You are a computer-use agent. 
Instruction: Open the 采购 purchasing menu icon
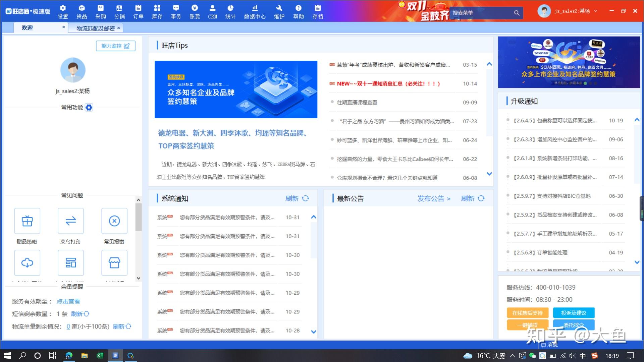(100, 12)
